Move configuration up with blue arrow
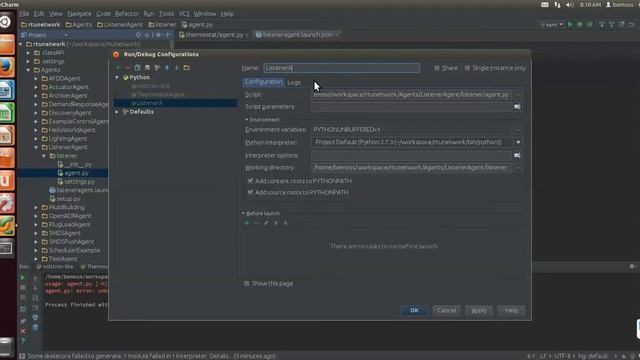 [x=167, y=68]
